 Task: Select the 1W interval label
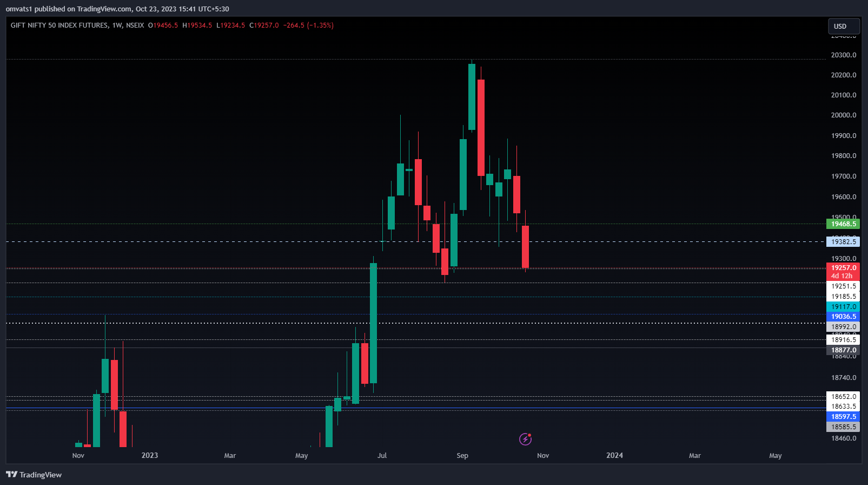point(117,25)
